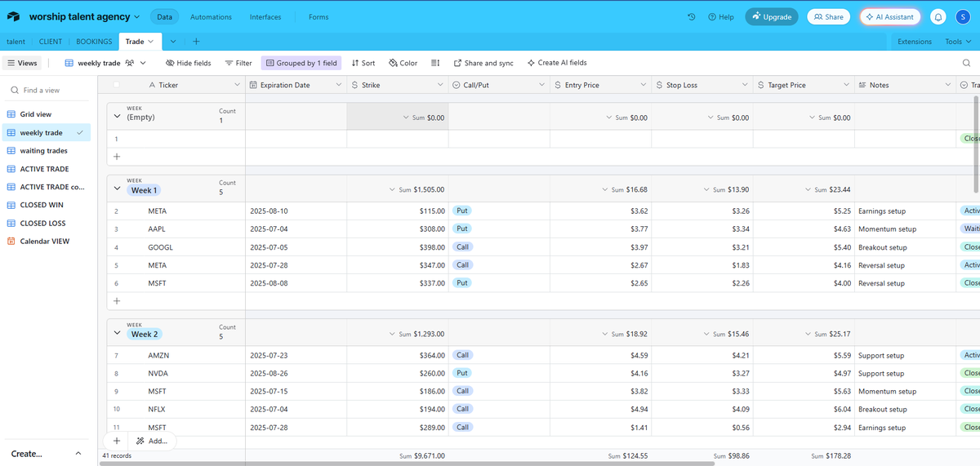Open base history clock icon
This screenshot has height=466, width=980.
click(x=691, y=17)
